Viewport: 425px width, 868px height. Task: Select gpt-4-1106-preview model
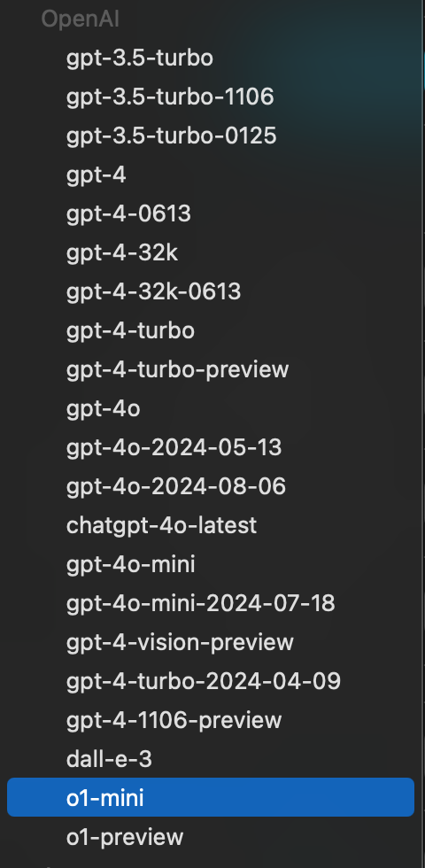click(x=211, y=720)
